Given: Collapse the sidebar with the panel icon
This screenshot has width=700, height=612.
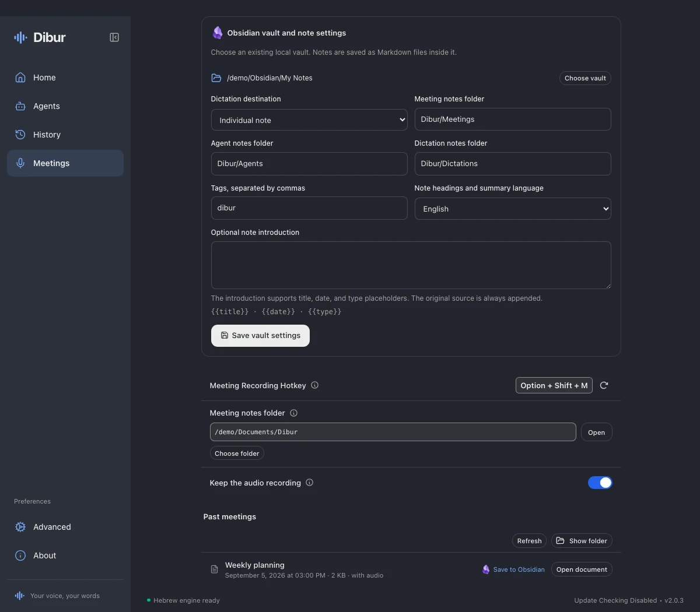Looking at the screenshot, I should 114,37.
